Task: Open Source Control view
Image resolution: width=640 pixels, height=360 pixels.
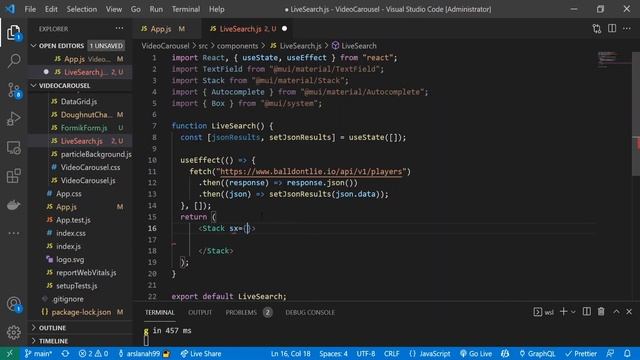Action: click(x=13, y=90)
